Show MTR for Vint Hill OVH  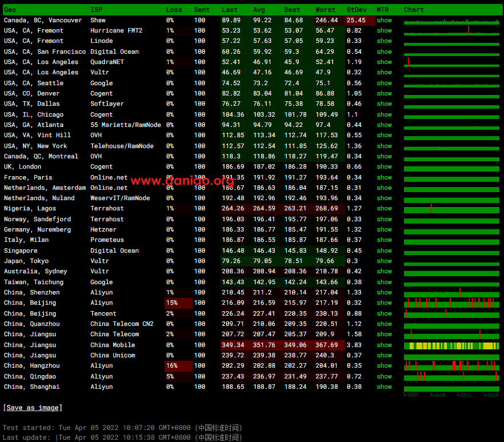[x=384, y=135]
